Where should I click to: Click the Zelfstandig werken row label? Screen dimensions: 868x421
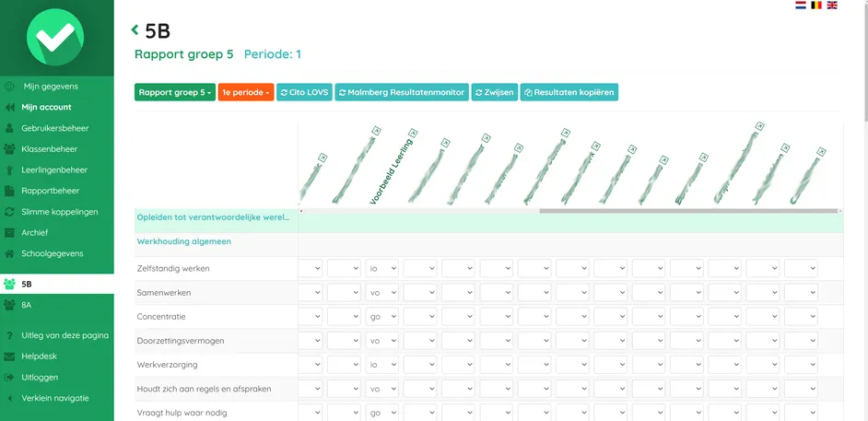click(173, 268)
